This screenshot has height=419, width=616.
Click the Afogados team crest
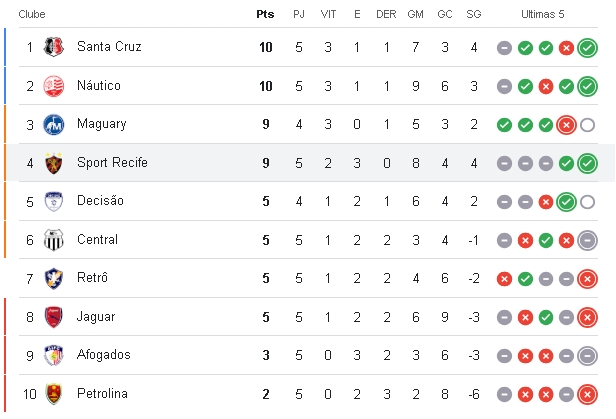pos(54,355)
